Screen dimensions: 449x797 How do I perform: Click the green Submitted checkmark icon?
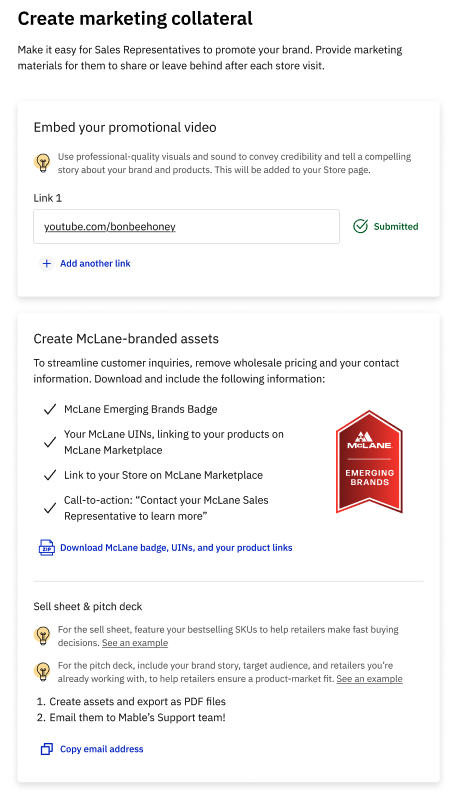coord(360,226)
